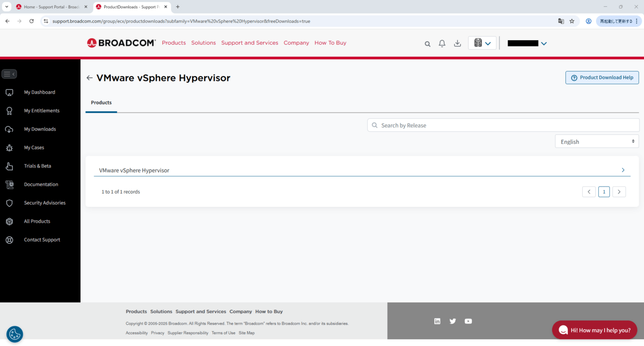644x346 pixels.
Task: Open Broadcom YouTube channel icon
Action: pos(468,321)
